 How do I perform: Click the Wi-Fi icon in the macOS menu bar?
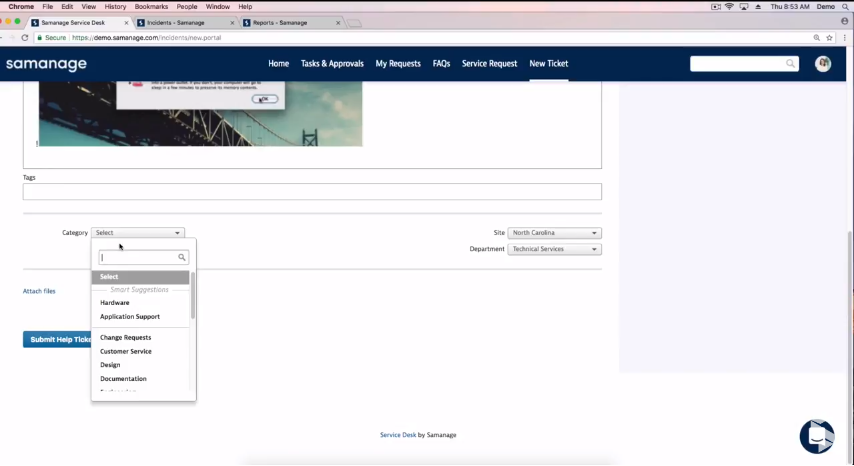coord(729,6)
